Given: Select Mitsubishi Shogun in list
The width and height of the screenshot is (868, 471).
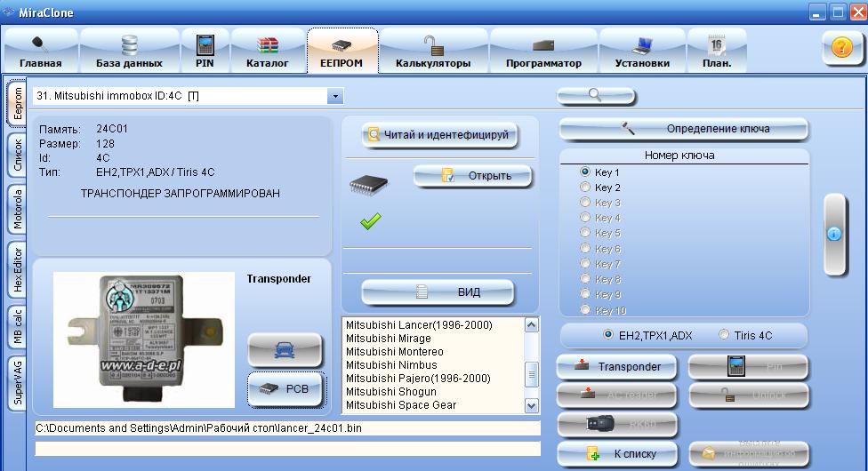Looking at the screenshot, I should click(391, 391).
